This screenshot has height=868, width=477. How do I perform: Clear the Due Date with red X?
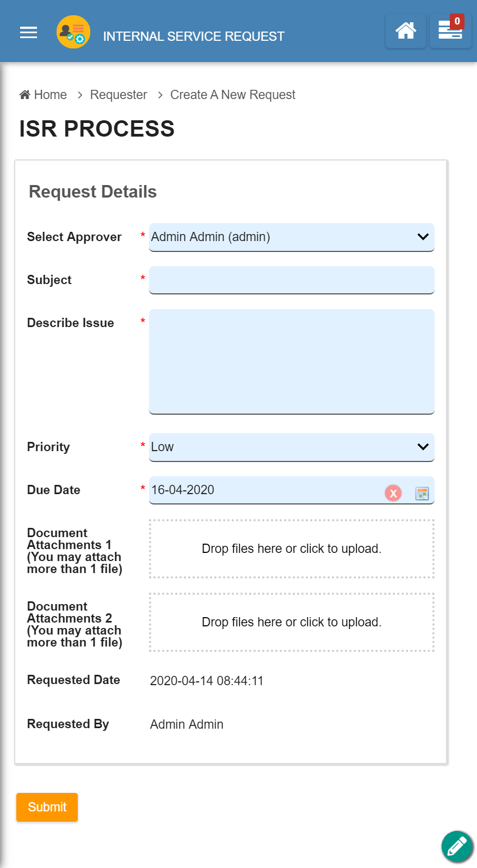click(x=393, y=493)
